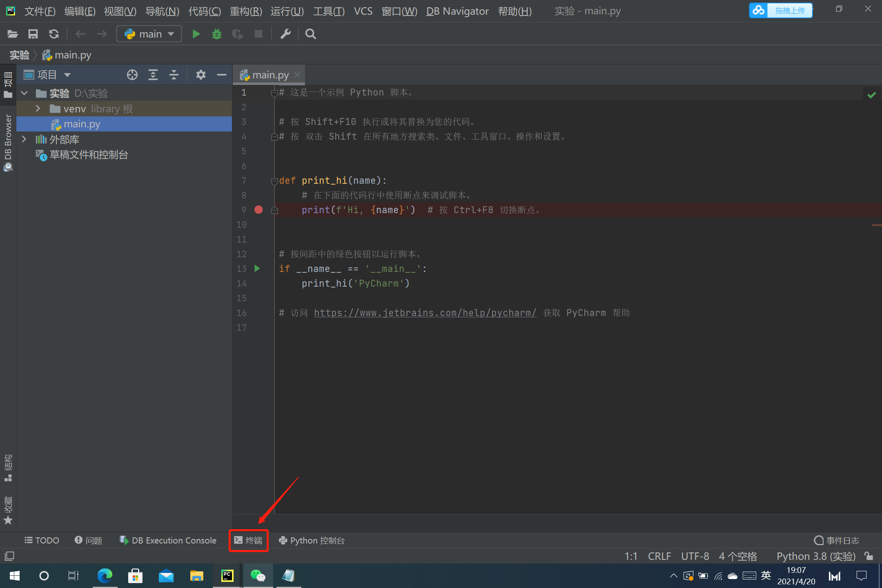Open the 终端 tool window tab
This screenshot has width=882, height=588.
coord(248,540)
